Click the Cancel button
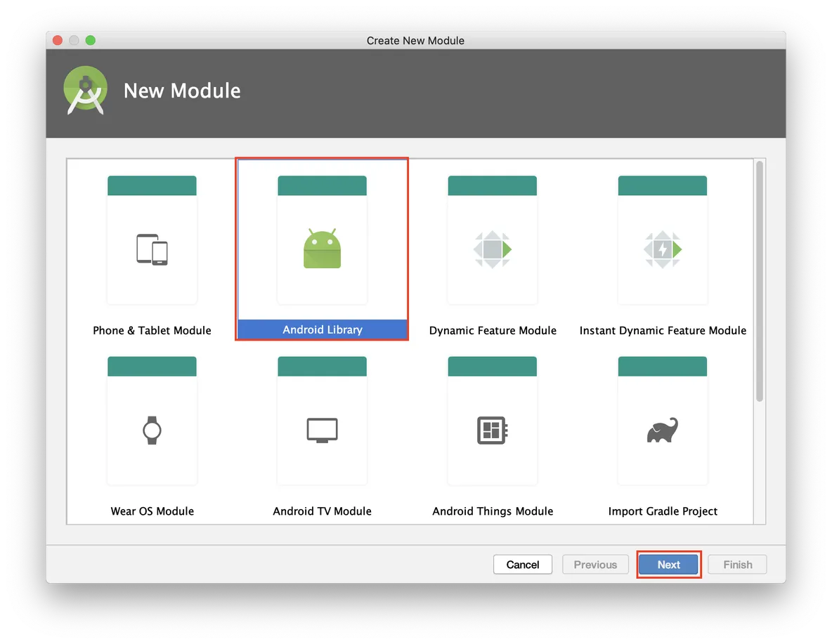Image resolution: width=832 pixels, height=644 pixels. (523, 565)
